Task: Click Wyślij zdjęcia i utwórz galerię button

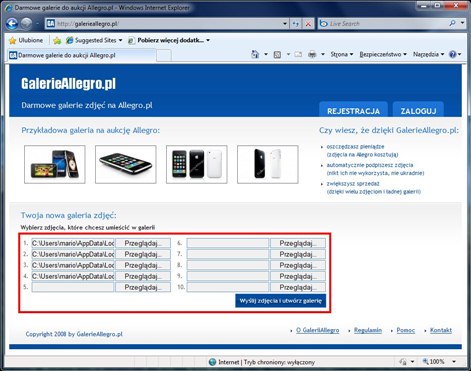Action: 281,301
